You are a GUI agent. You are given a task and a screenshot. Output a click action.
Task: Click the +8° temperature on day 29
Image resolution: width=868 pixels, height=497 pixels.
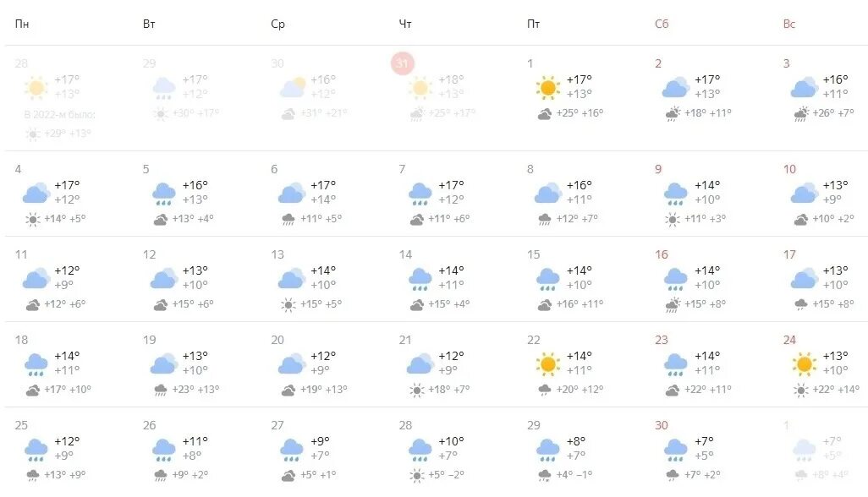(576, 441)
